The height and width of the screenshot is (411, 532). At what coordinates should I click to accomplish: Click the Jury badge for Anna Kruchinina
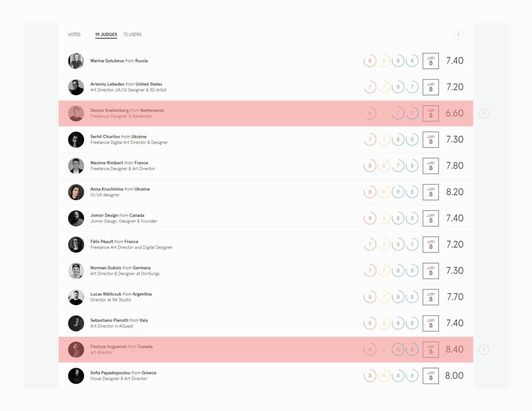click(430, 192)
